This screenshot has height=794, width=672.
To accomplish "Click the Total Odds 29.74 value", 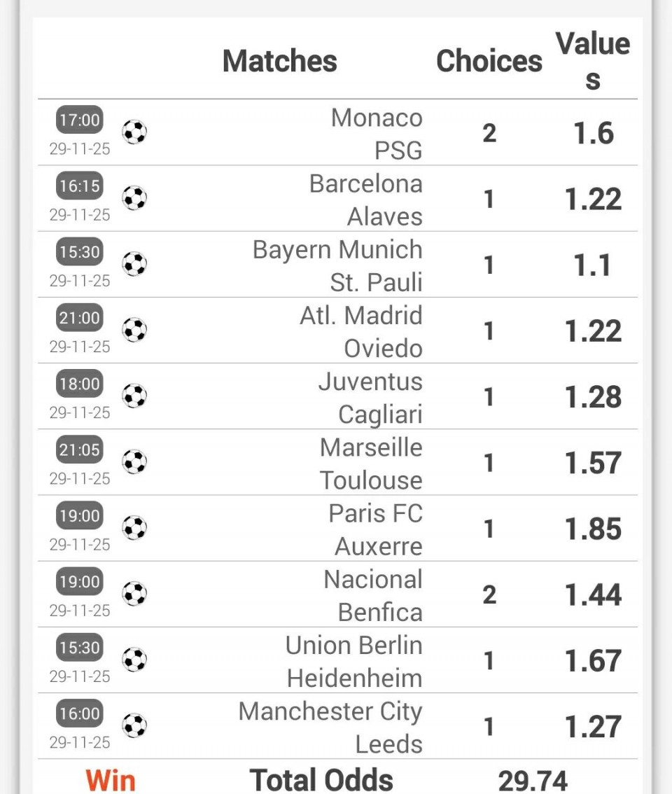I will pyautogui.click(x=533, y=780).
